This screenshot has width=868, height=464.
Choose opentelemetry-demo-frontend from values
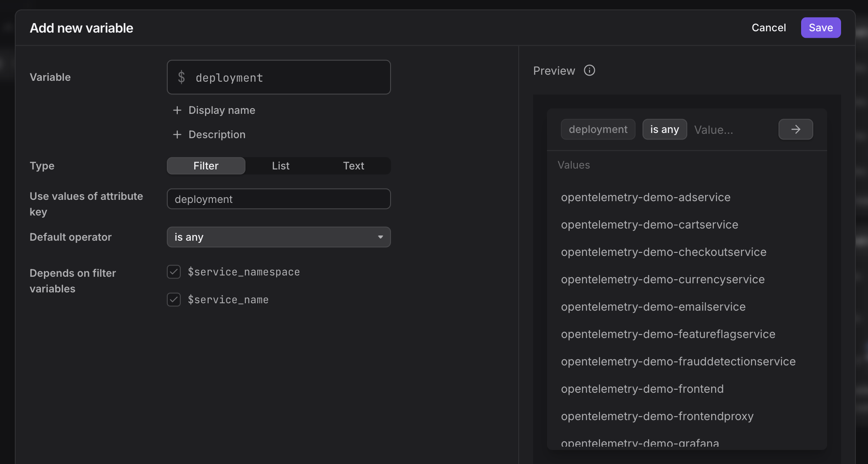tap(642, 389)
